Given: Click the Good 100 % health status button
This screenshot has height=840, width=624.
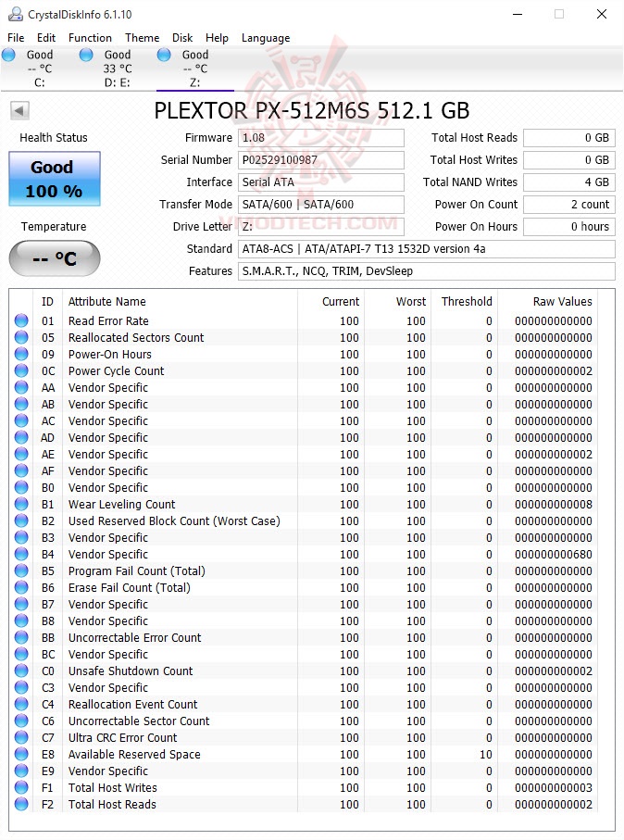Looking at the screenshot, I should [x=54, y=179].
